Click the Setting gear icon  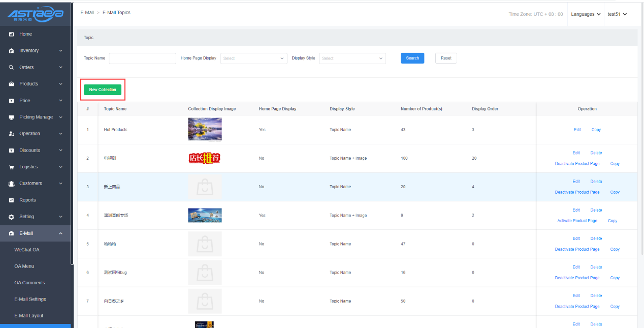tap(12, 217)
